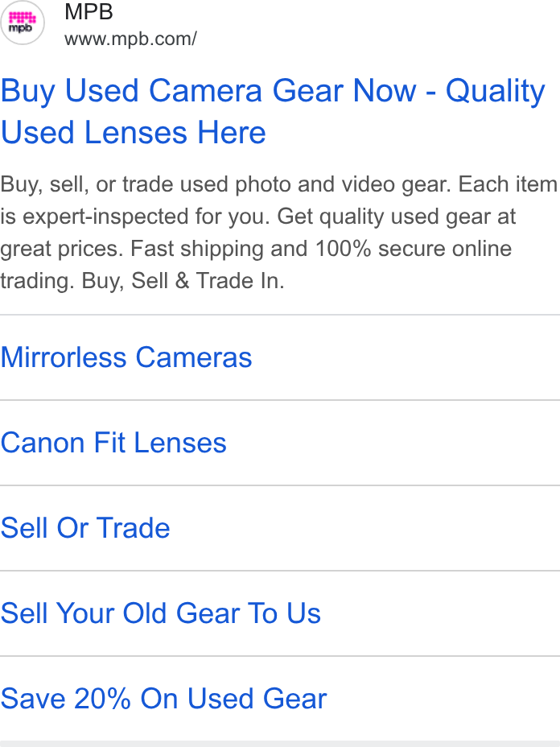Open the Buy Used Camera Gear Now headline
560x747 pixels.
tap(273, 111)
